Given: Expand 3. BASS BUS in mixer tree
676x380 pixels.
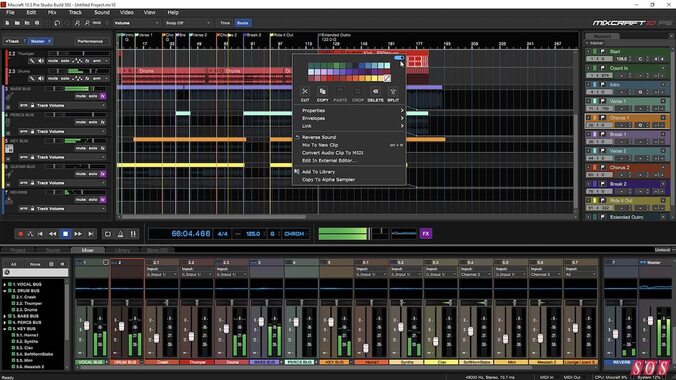Looking at the screenshot, I should [5, 316].
